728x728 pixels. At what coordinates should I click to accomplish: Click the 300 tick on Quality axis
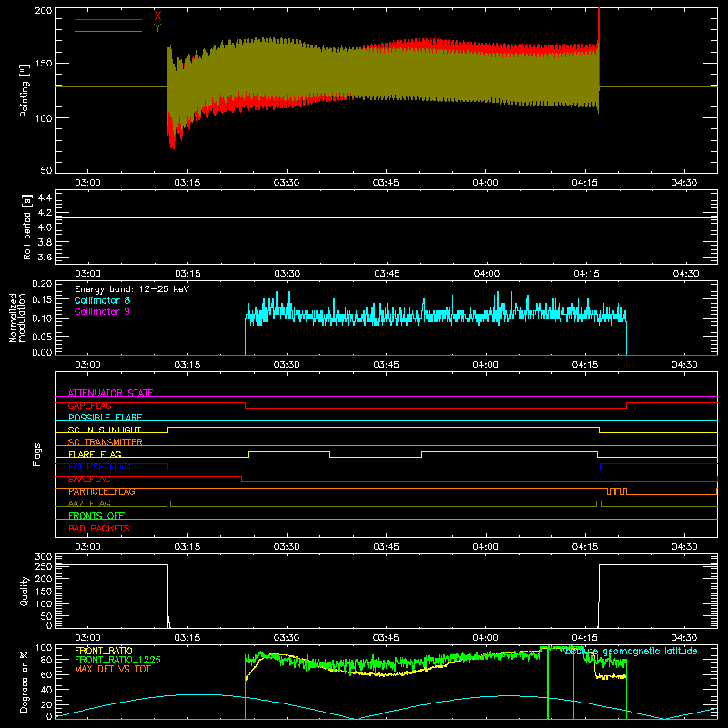(44, 557)
